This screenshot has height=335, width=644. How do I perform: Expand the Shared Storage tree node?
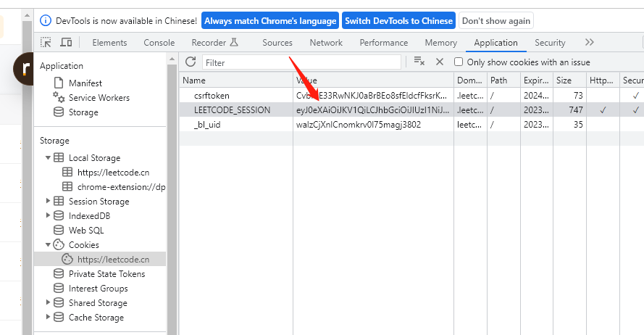tap(48, 302)
